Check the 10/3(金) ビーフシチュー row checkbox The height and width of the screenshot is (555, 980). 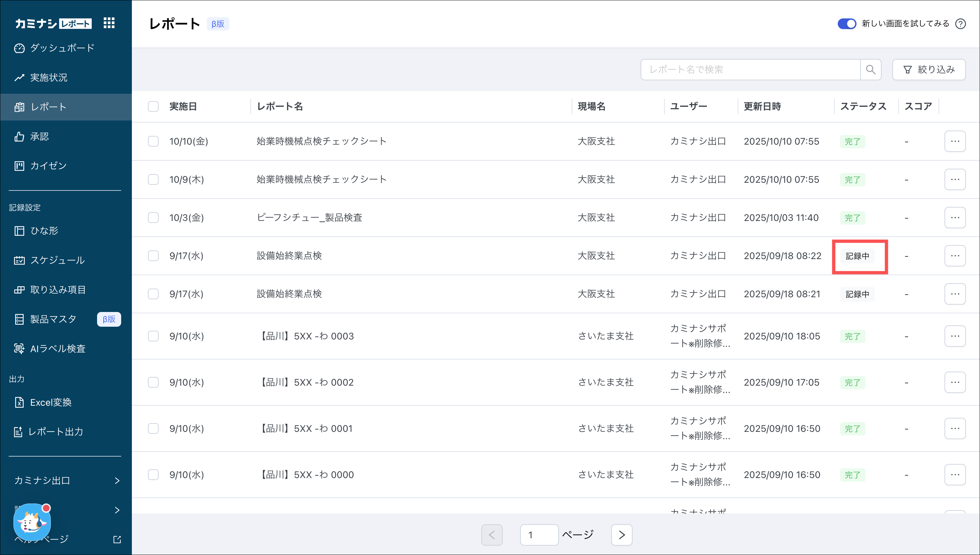tap(153, 218)
